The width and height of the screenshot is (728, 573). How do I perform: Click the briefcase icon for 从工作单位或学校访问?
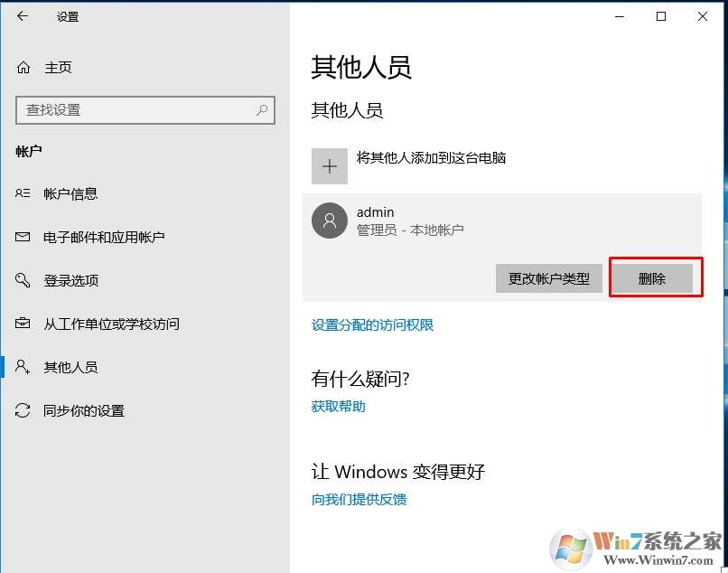23,324
